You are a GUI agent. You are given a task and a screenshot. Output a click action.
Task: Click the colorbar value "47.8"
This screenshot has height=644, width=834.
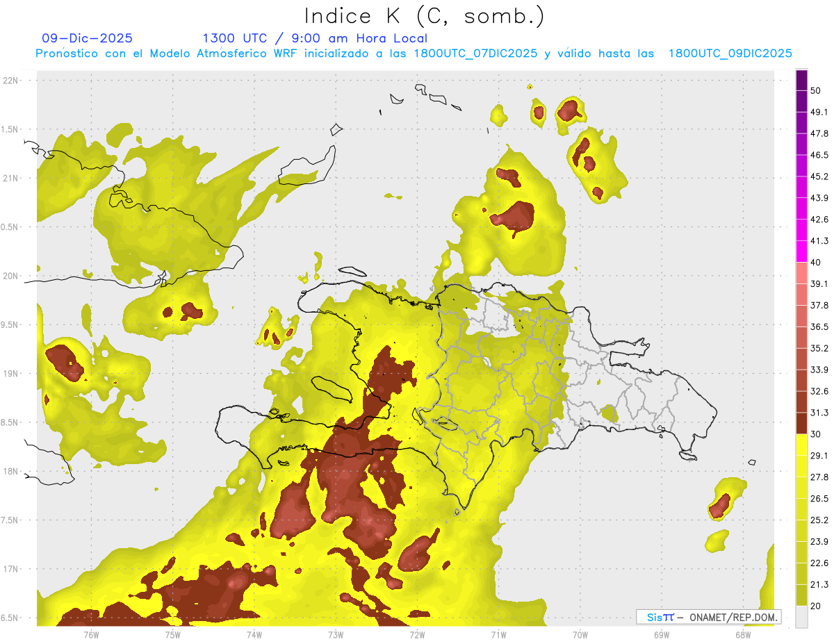pyautogui.click(x=819, y=133)
